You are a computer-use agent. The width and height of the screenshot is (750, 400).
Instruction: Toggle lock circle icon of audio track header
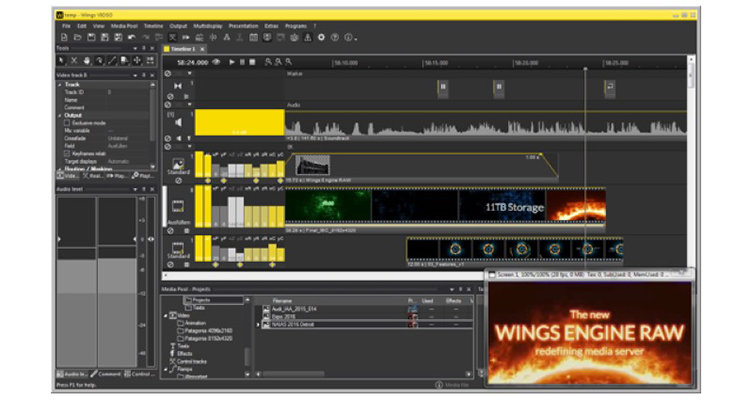pyautogui.click(x=168, y=105)
